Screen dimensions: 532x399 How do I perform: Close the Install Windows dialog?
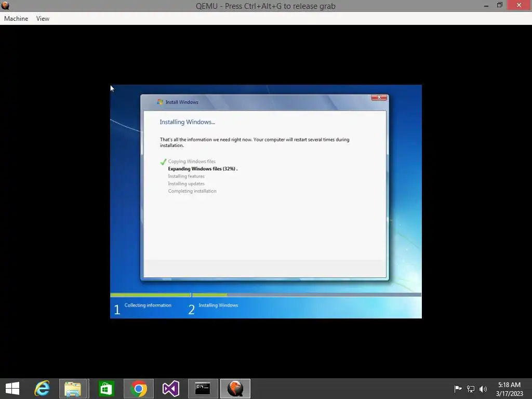[x=379, y=97]
